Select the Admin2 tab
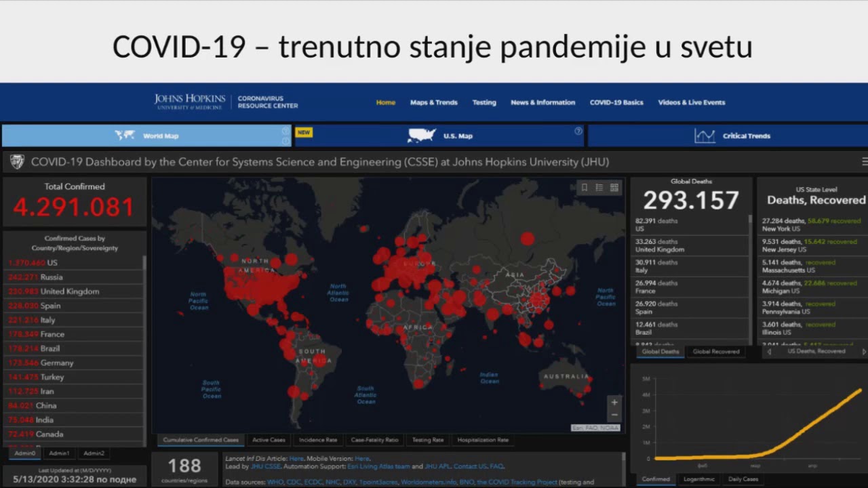 coord(94,453)
